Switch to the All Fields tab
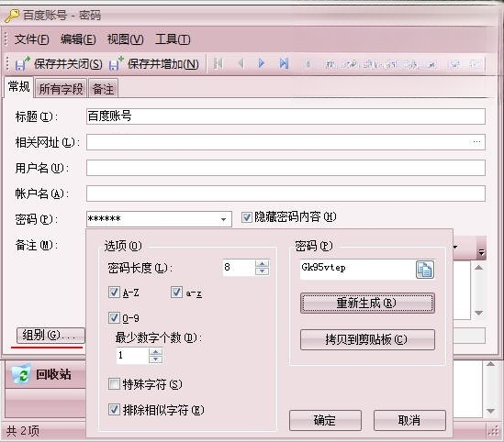 [x=61, y=89]
